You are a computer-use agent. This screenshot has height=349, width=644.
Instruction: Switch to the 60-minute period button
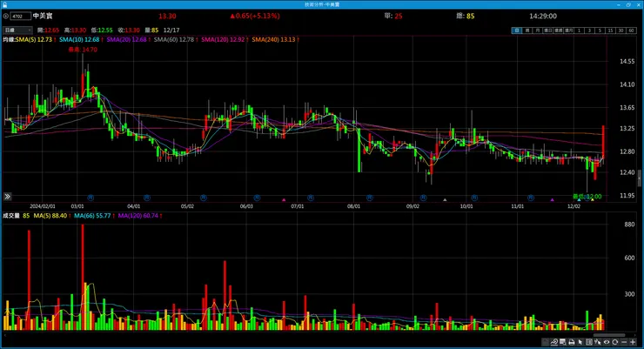pos(632,30)
